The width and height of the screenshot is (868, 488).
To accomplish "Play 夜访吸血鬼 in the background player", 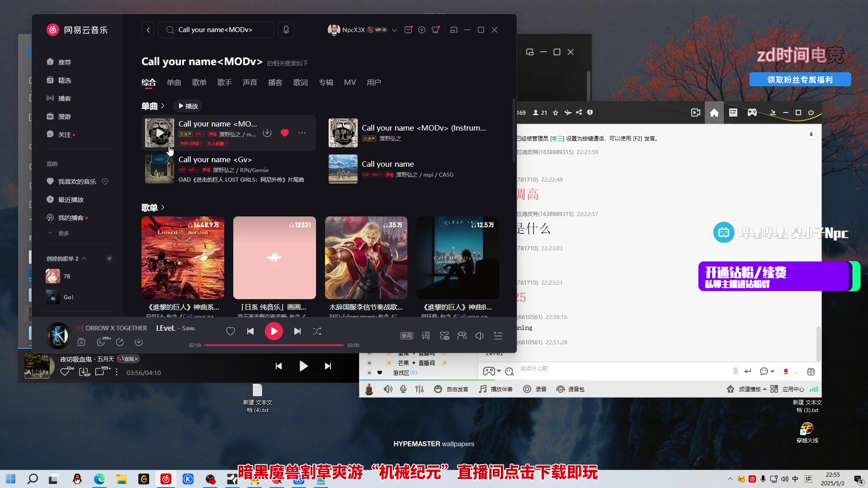I will tap(303, 366).
